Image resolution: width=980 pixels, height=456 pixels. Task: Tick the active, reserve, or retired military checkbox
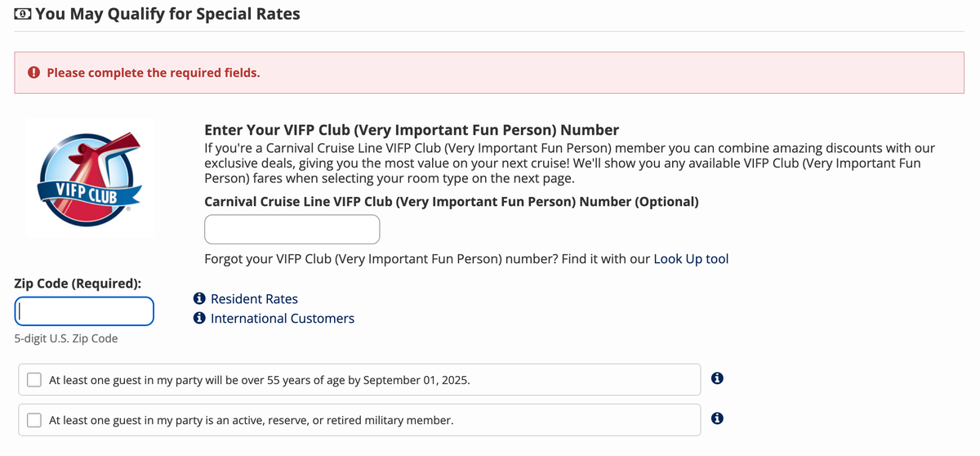click(34, 420)
